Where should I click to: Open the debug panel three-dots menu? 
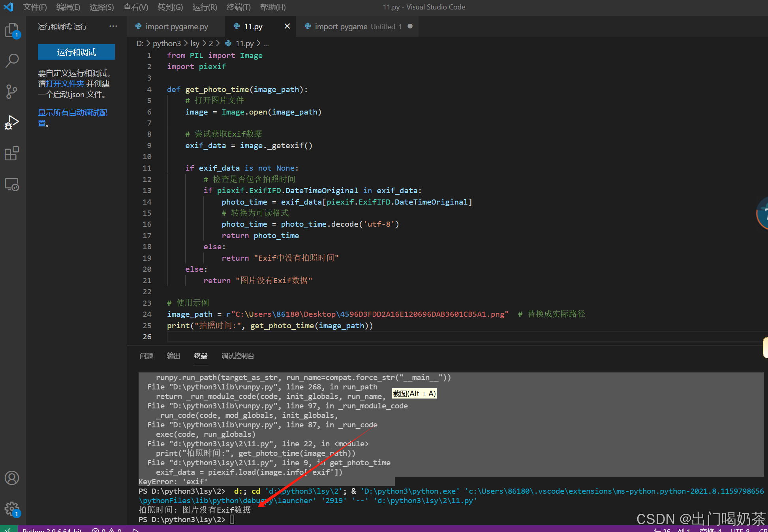113,26
